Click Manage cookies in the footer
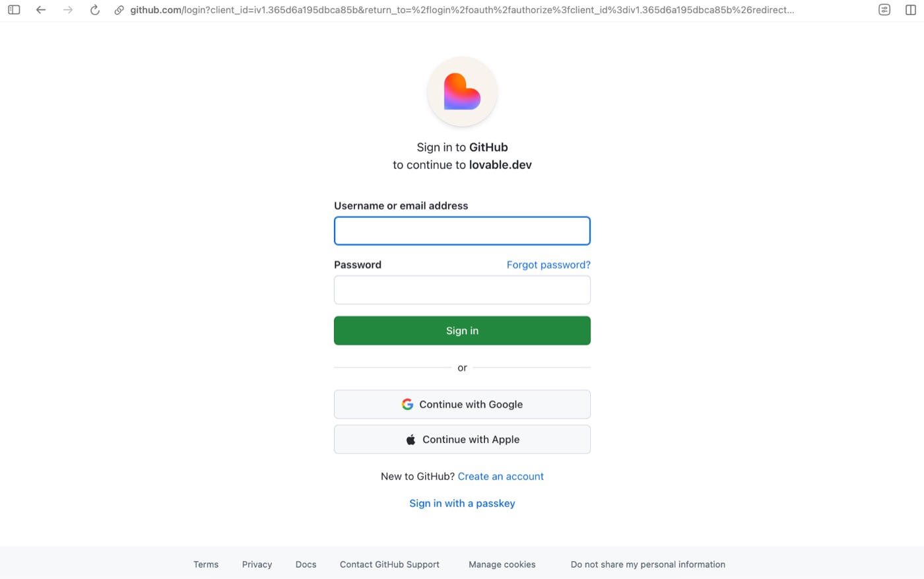Screen dimensions: 924x579 click(x=502, y=564)
